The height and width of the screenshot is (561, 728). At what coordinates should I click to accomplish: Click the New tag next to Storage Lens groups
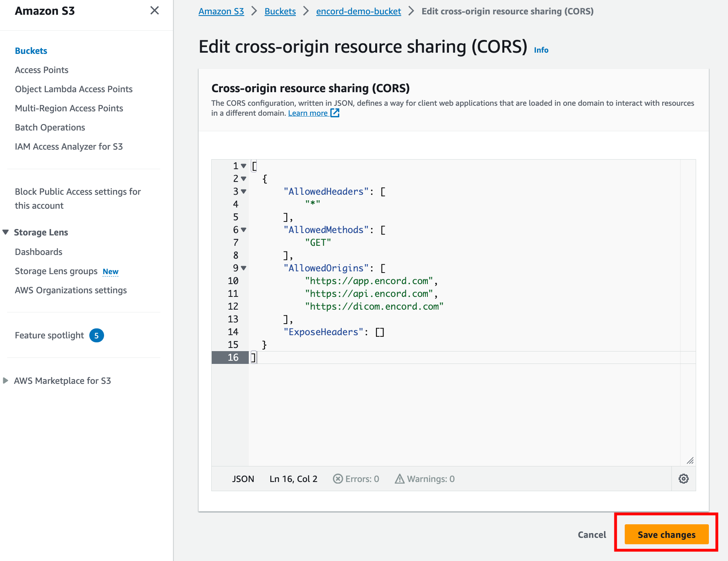pyautogui.click(x=110, y=272)
